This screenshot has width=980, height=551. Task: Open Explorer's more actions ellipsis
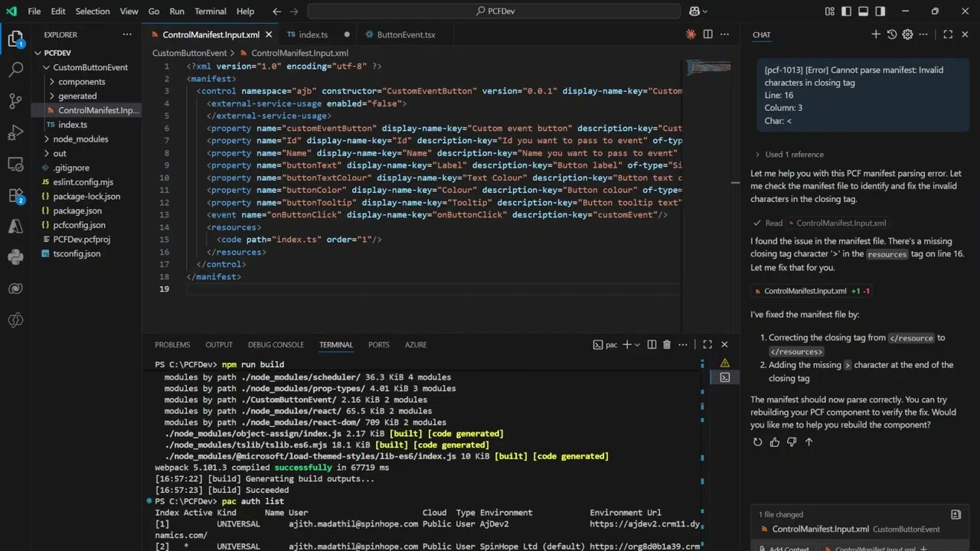pyautogui.click(x=127, y=34)
